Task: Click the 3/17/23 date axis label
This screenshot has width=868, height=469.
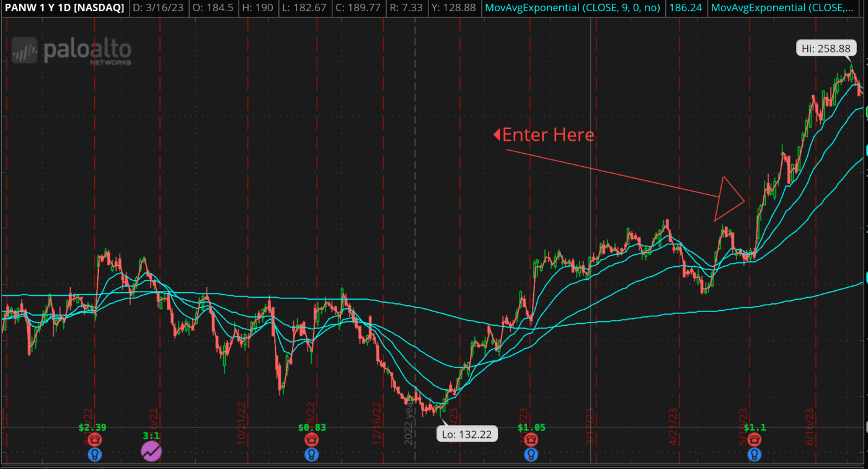Action: [590, 426]
